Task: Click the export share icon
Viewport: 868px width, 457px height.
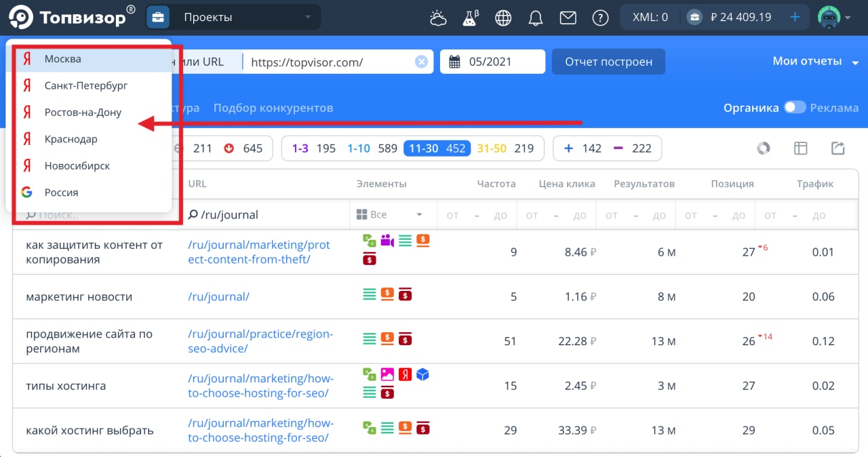Action: coord(838,148)
